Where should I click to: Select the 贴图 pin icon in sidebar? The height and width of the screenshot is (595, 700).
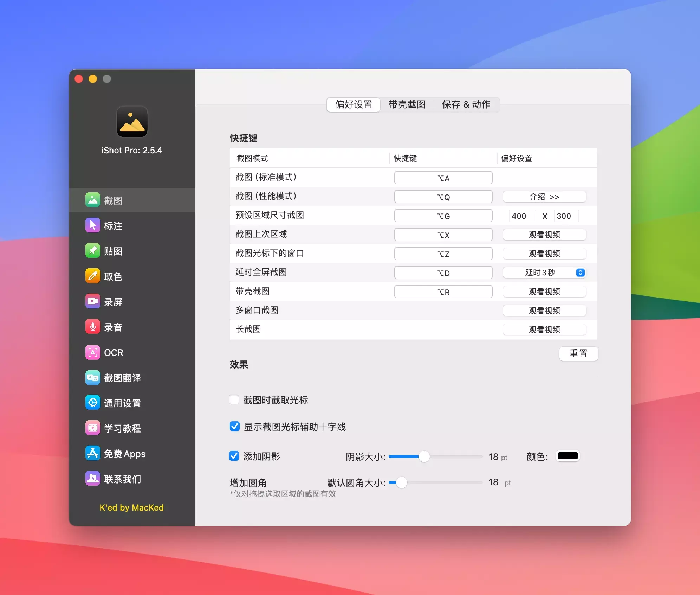[x=93, y=251]
